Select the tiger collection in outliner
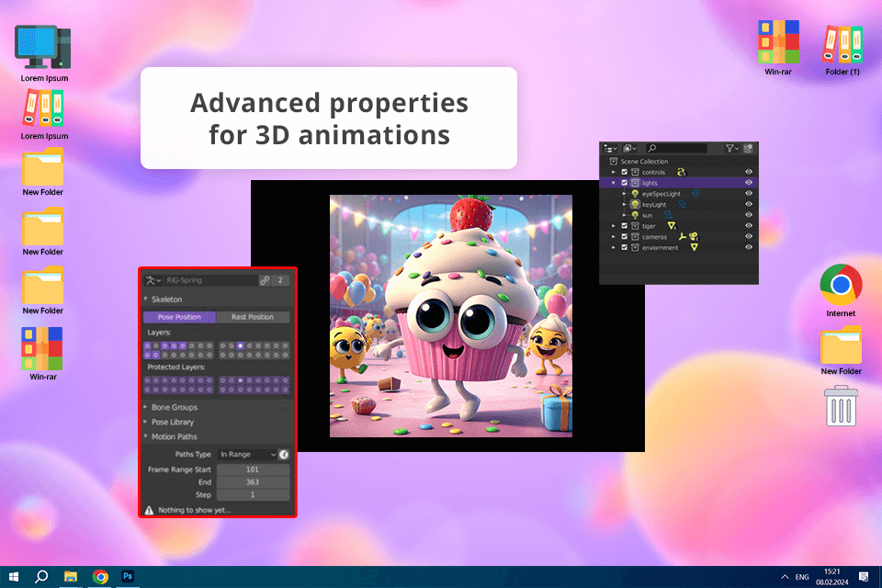Screen dimensions: 882x588 tap(650, 226)
